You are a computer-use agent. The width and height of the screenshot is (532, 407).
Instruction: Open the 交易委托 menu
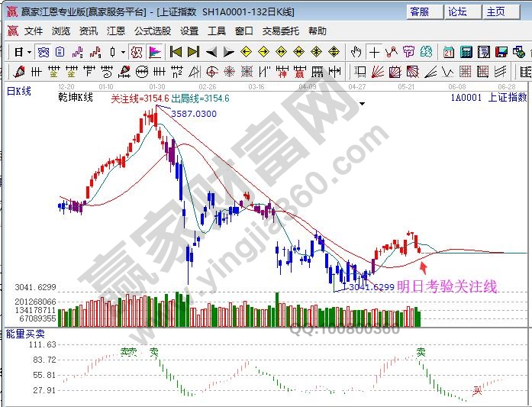(281, 31)
